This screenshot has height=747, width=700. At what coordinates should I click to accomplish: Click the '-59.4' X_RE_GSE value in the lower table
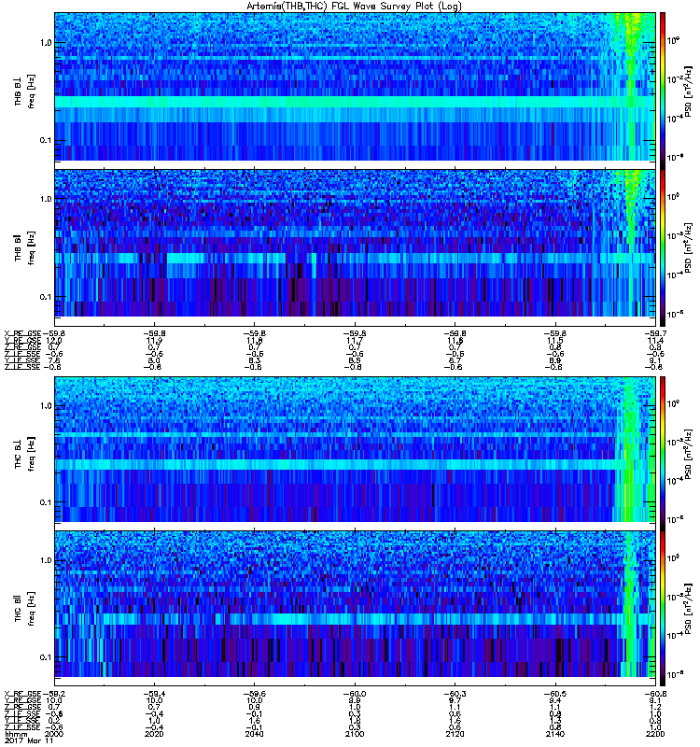[154, 694]
